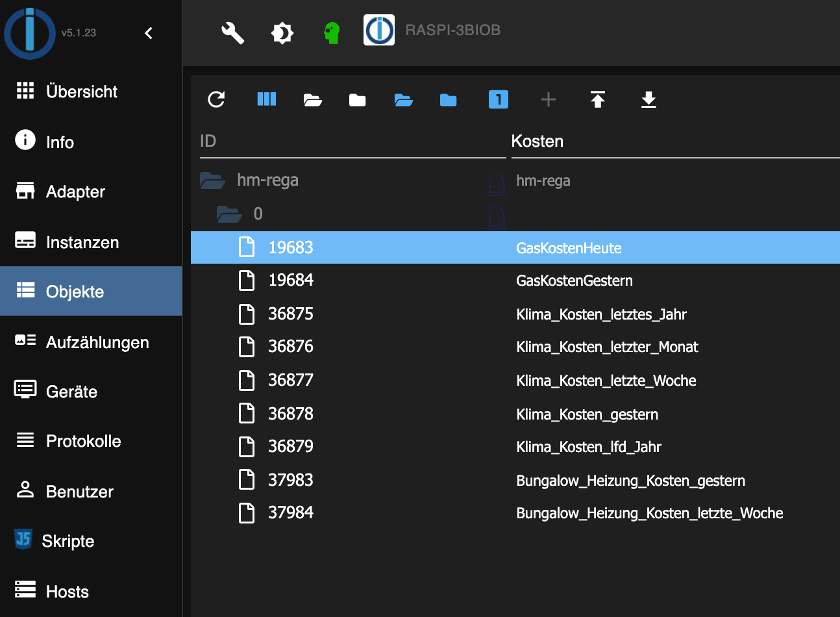Click the RASPI-3BIOB host logo icon
The height and width of the screenshot is (617, 840).
pyautogui.click(x=379, y=30)
